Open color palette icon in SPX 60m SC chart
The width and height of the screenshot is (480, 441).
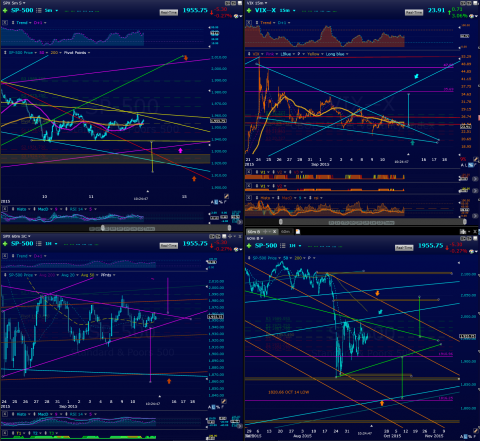(x=236, y=249)
